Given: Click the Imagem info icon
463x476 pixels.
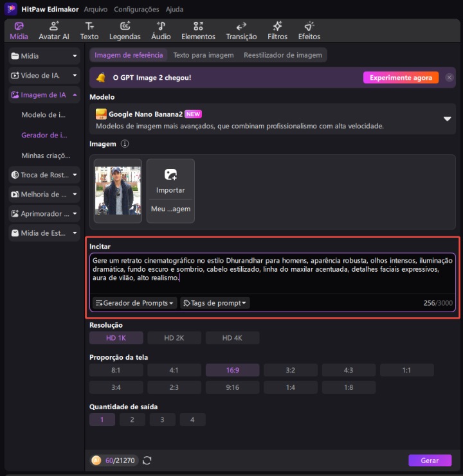Looking at the screenshot, I should click(125, 144).
